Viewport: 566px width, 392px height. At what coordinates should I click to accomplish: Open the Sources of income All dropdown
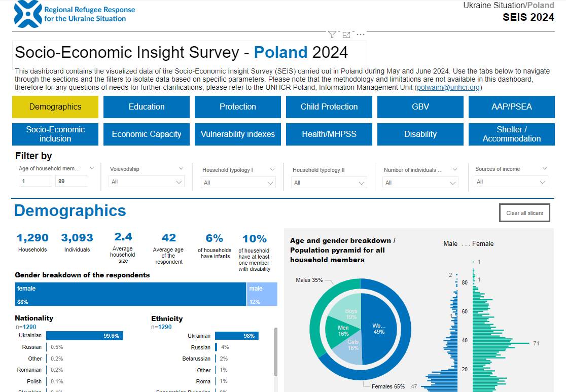[511, 182]
